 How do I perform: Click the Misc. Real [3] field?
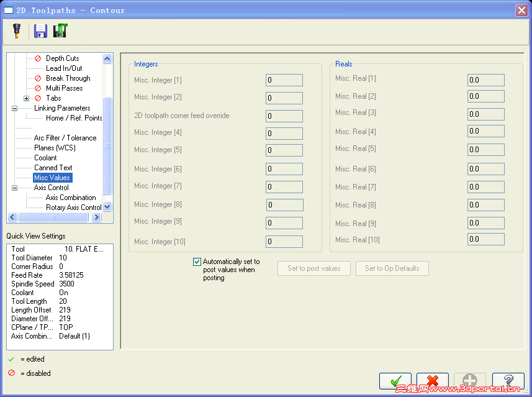(x=486, y=114)
